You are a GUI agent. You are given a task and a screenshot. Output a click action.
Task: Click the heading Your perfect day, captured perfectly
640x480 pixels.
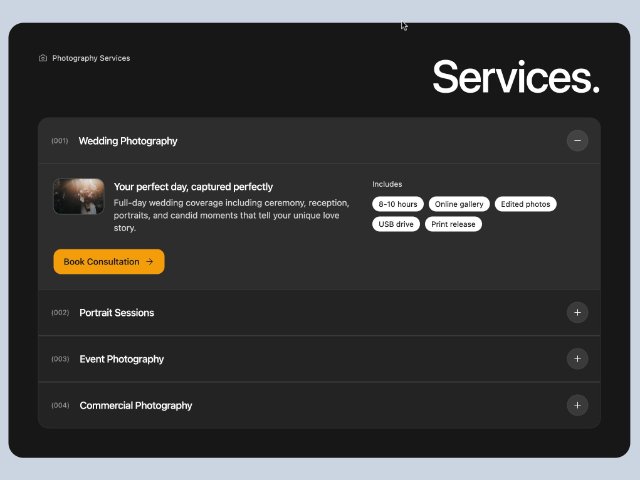coord(193,186)
